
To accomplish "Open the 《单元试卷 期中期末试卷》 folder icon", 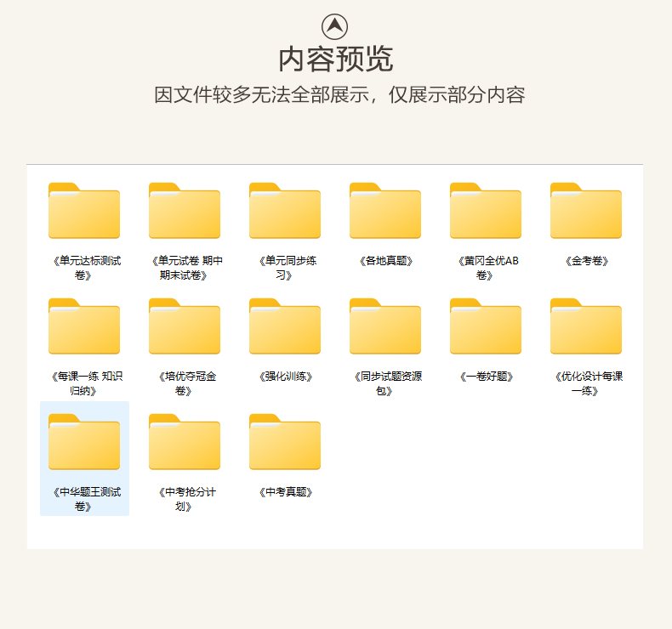I will 185,211.
